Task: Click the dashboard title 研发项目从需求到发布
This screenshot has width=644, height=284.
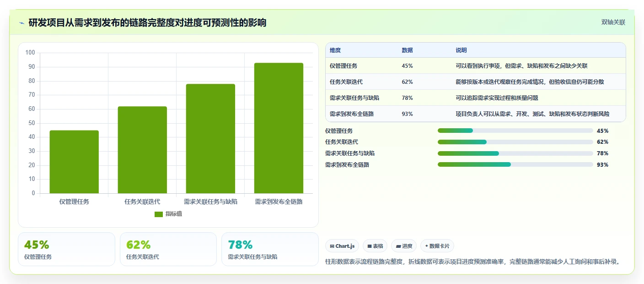Action: (147, 22)
